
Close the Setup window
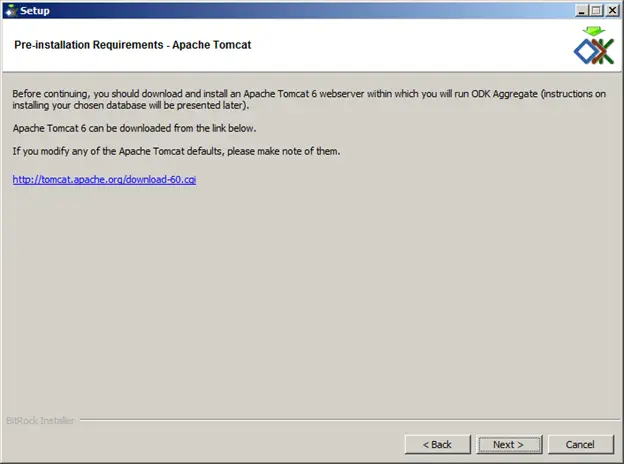[x=612, y=10]
